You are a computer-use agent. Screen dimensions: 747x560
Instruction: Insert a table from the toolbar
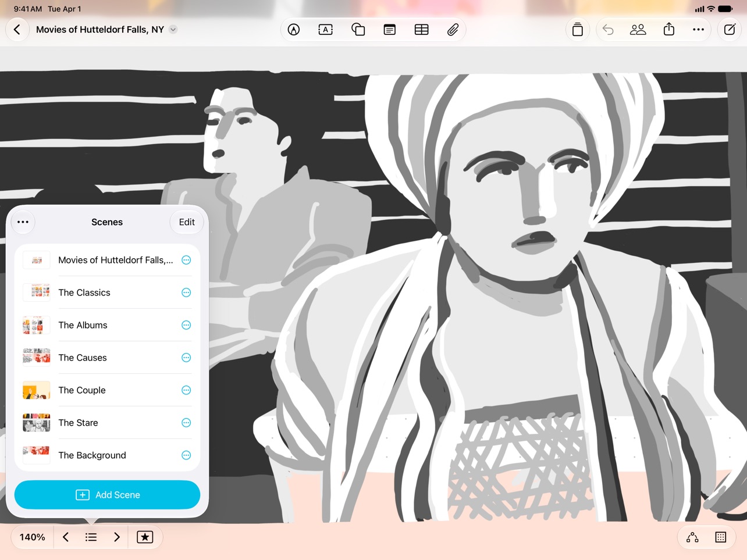(x=421, y=30)
